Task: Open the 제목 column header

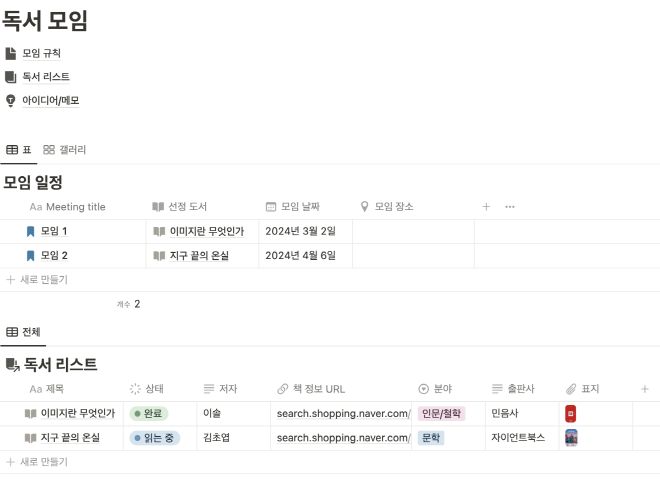Action: click(x=47, y=389)
